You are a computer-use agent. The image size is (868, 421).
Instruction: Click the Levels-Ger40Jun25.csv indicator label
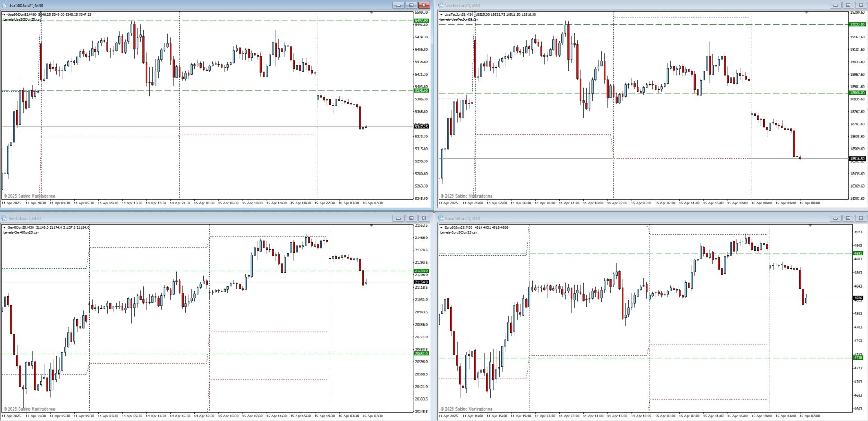pyautogui.click(x=21, y=232)
